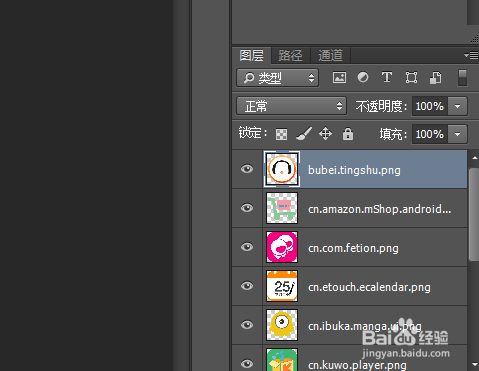Select the cn.ibuka.manga.ui.png layer name

click(x=365, y=326)
